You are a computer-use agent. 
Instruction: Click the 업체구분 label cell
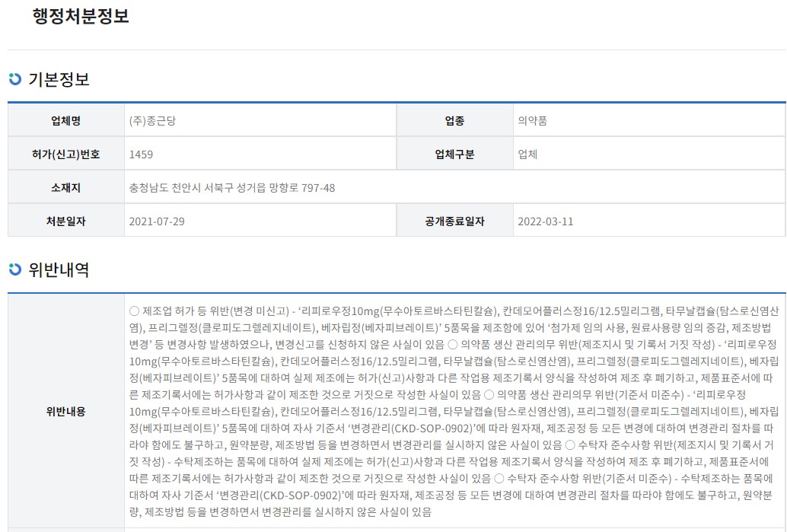coord(454,154)
